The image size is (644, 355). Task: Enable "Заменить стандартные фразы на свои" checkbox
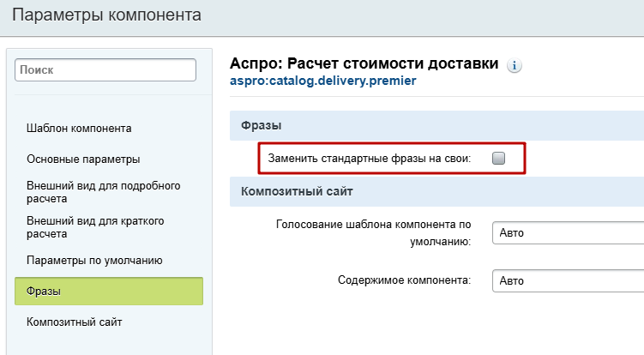click(498, 158)
